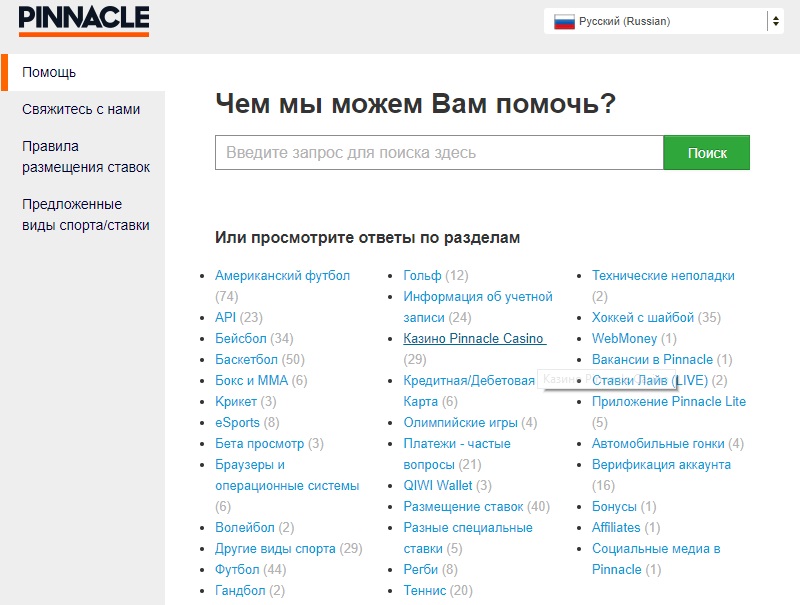The image size is (800, 605).
Task: Open the Бокс и ММА section
Action: [251, 381]
